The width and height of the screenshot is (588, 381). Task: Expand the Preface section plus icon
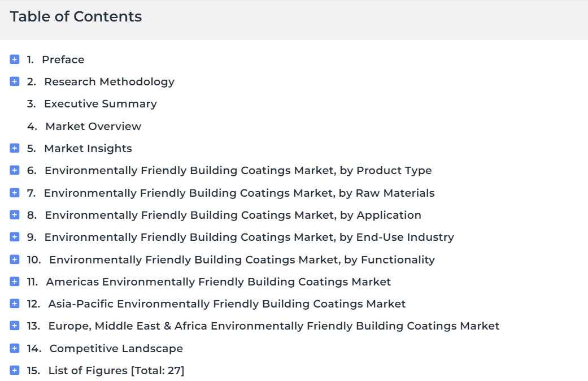coord(15,59)
